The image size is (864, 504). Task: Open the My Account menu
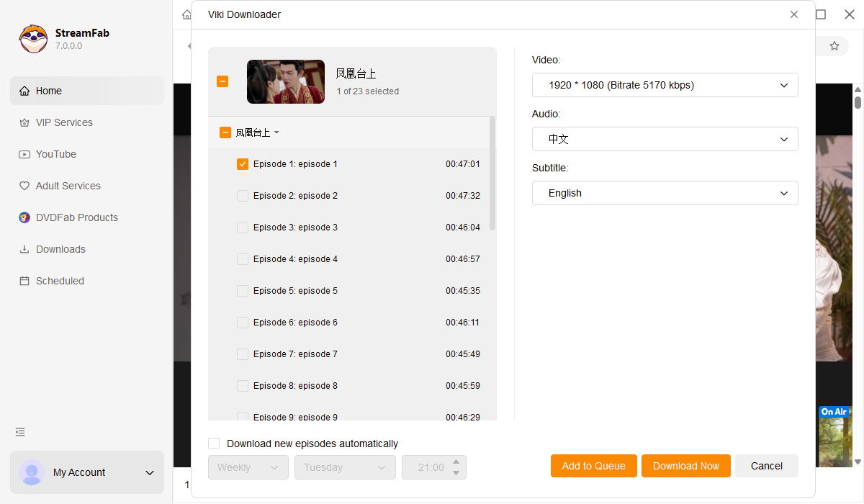(x=86, y=472)
